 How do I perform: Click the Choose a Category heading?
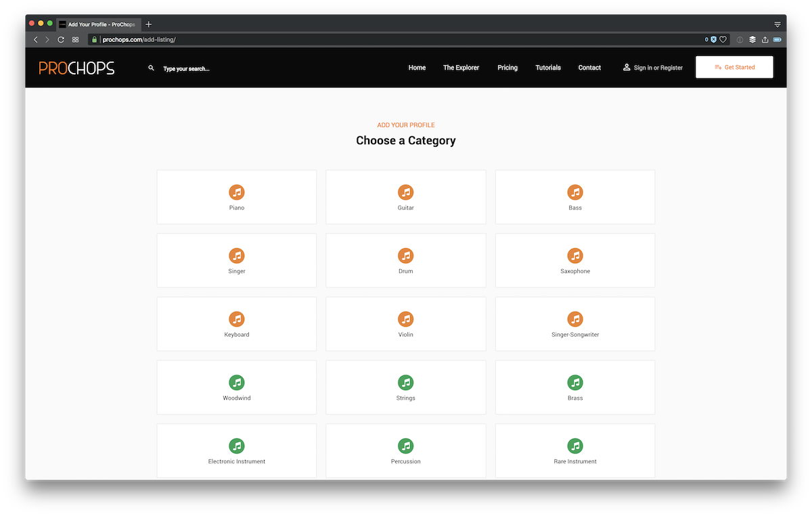point(406,141)
